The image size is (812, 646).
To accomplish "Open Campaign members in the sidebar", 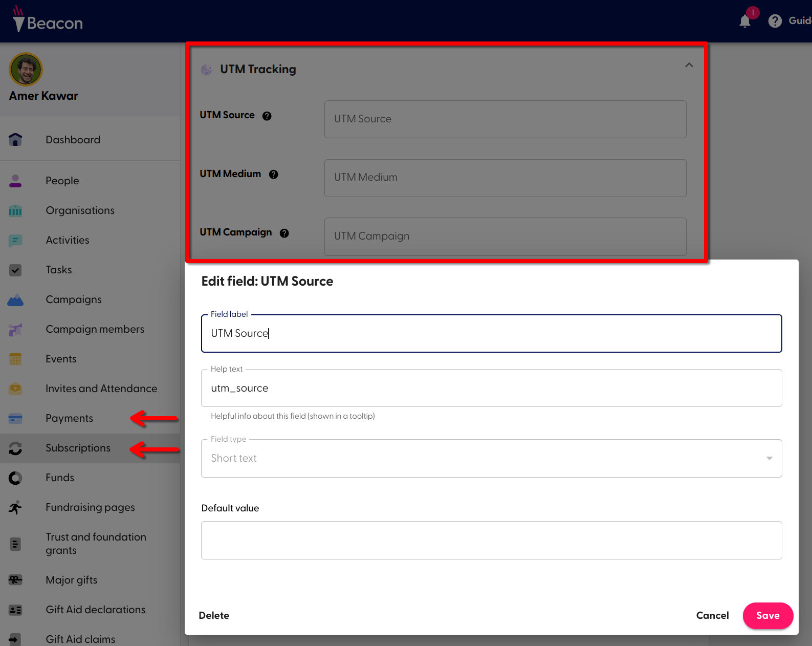I will point(95,329).
